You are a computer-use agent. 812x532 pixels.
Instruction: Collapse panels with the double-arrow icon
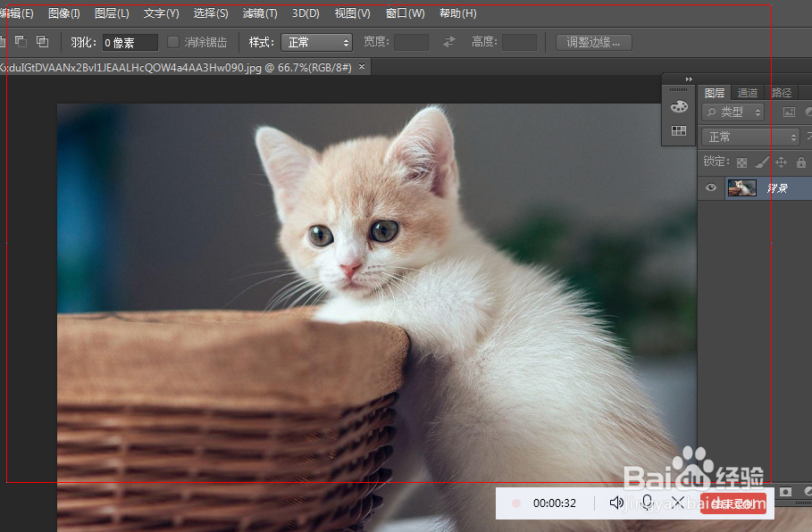689,79
